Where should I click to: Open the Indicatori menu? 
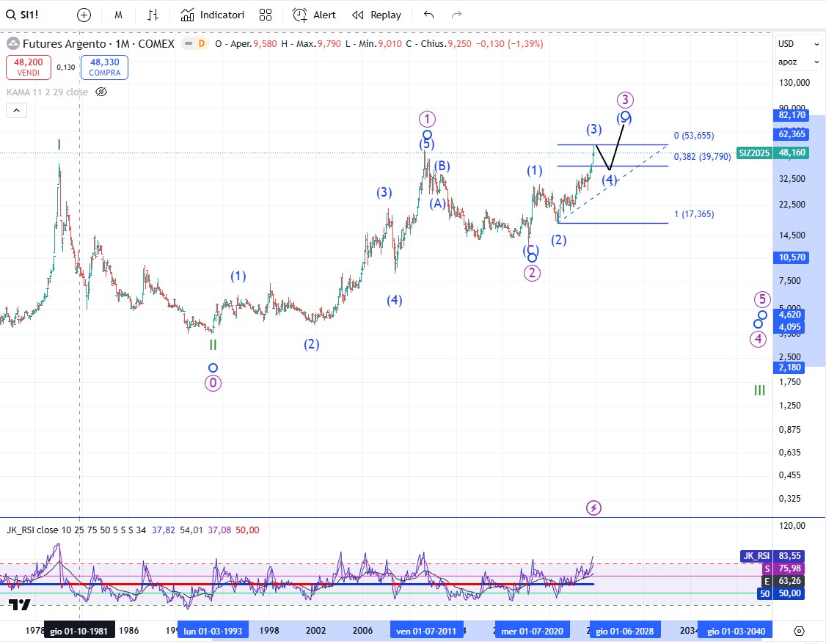pyautogui.click(x=212, y=15)
